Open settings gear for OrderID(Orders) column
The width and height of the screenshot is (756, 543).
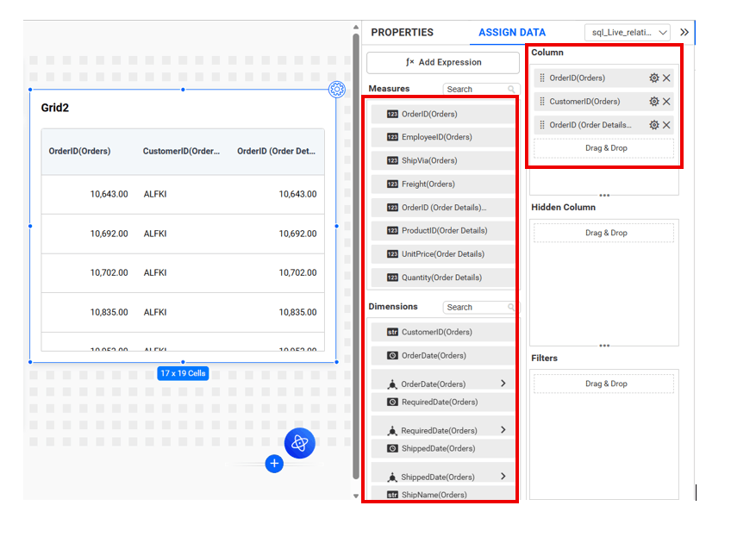653,78
